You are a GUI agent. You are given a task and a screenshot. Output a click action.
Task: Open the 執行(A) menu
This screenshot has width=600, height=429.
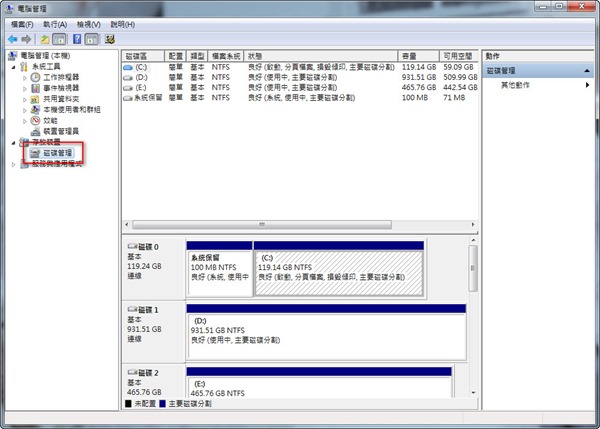pos(55,23)
